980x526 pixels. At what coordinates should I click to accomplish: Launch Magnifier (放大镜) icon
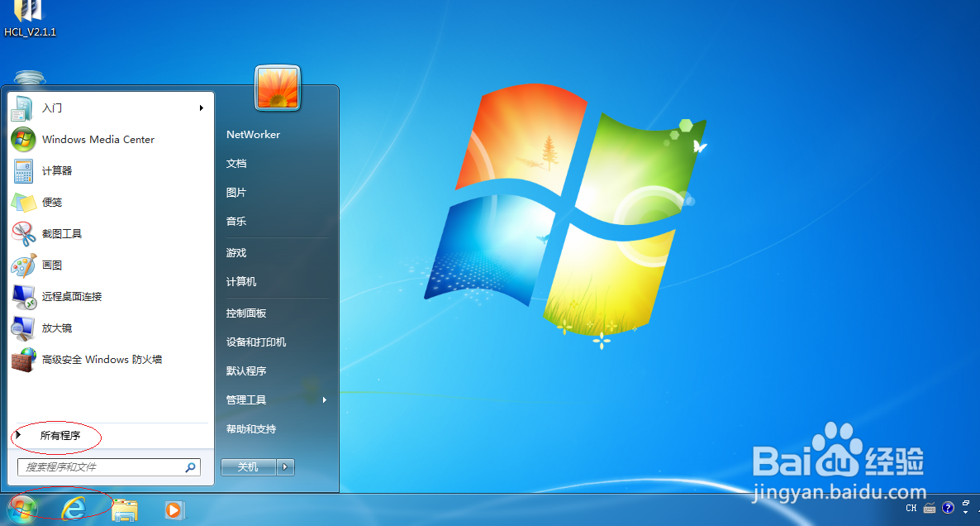click(23, 328)
